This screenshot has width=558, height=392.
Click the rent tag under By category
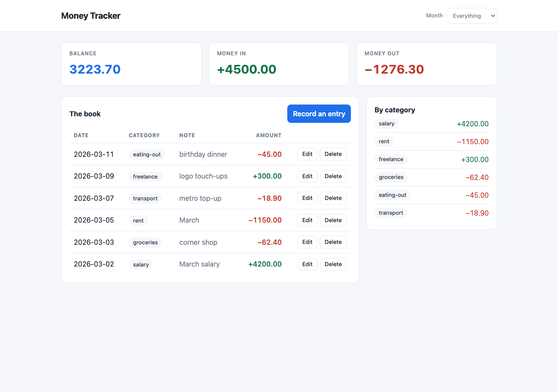coord(384,142)
